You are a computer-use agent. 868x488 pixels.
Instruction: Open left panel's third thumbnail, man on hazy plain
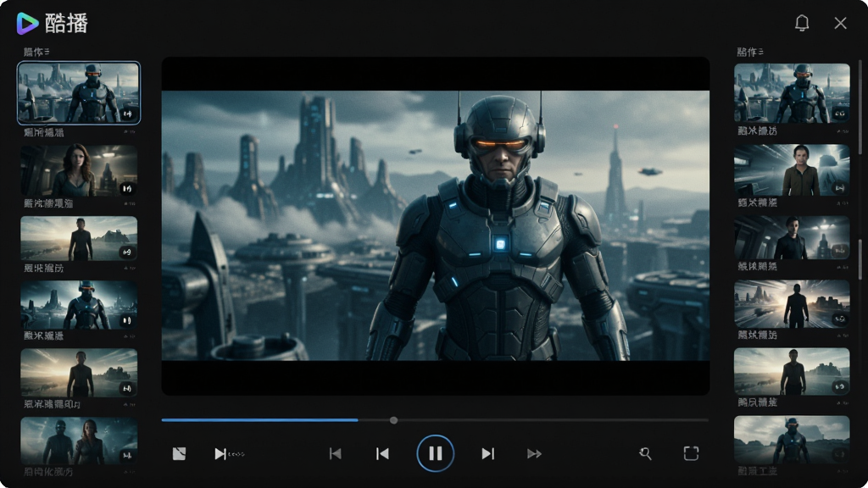click(x=79, y=238)
